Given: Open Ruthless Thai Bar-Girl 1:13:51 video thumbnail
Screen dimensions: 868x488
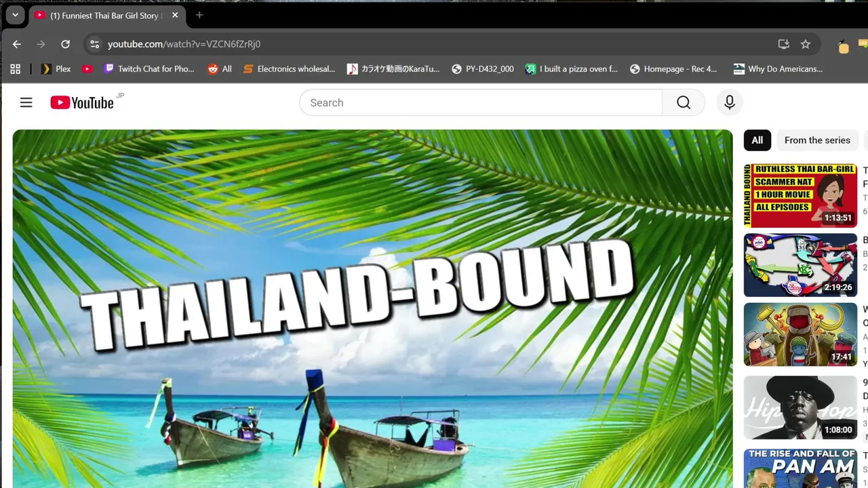Looking at the screenshot, I should [800, 195].
